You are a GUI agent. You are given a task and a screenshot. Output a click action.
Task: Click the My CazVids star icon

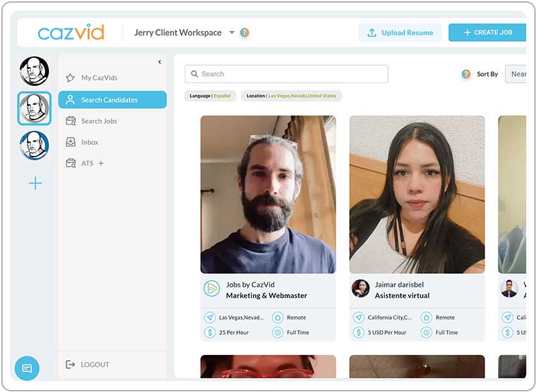(70, 78)
